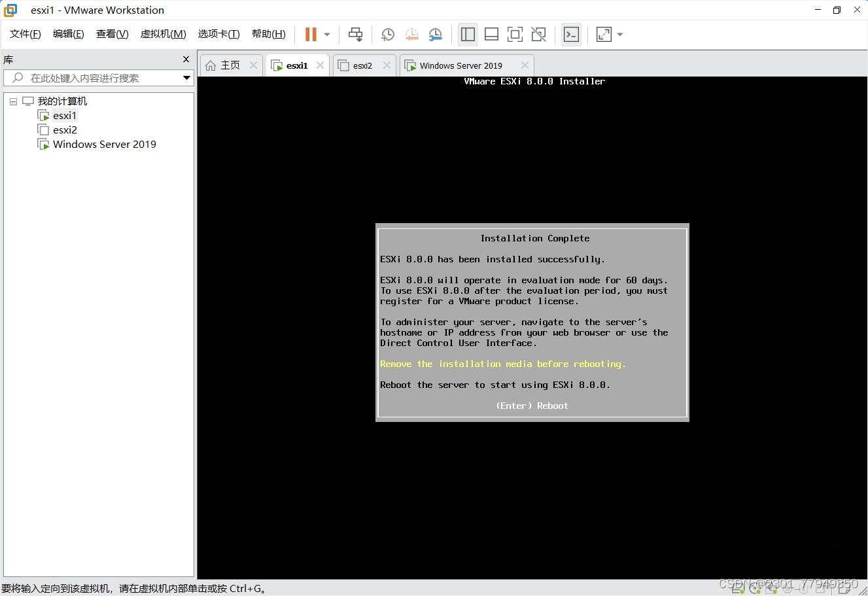868x596 pixels.
Task: Open the library search dropdown arrow
Action: pyautogui.click(x=186, y=78)
